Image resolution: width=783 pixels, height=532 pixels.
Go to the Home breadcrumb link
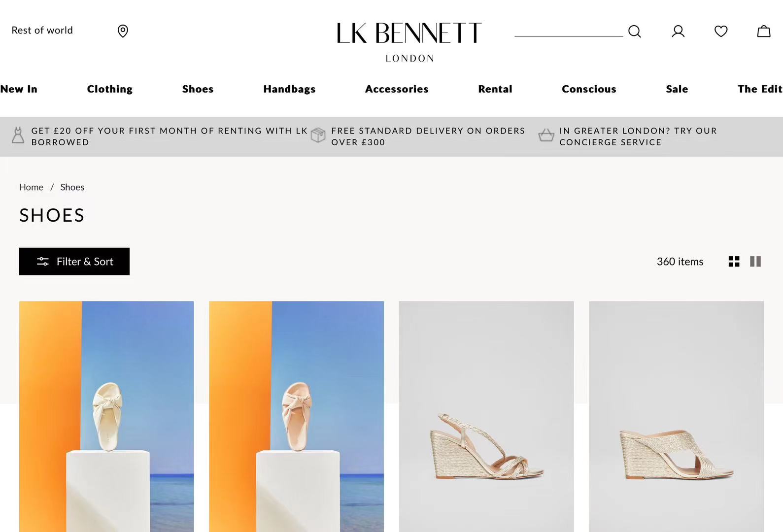pyautogui.click(x=31, y=187)
